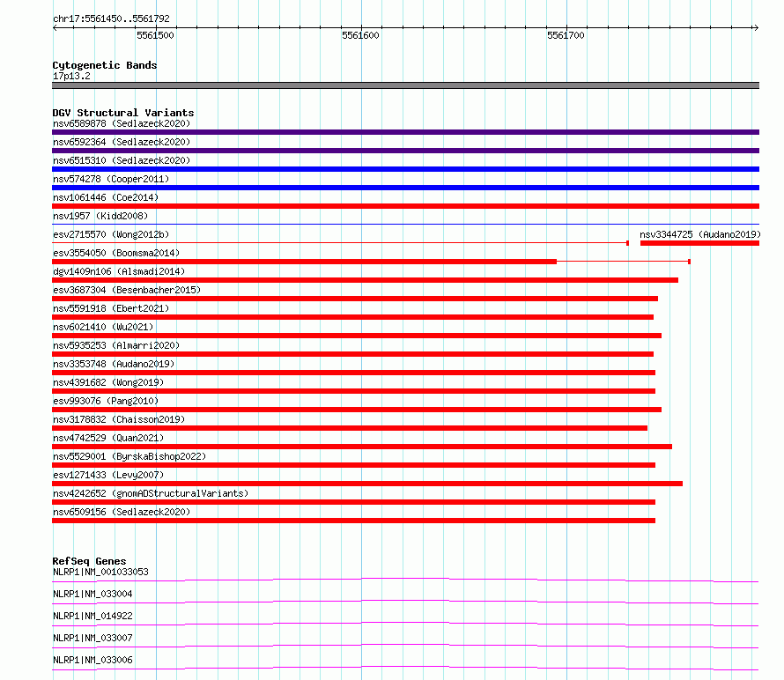
Task: Select the NLRP1|NM_033004 transcript label
Action: [x=92, y=594]
